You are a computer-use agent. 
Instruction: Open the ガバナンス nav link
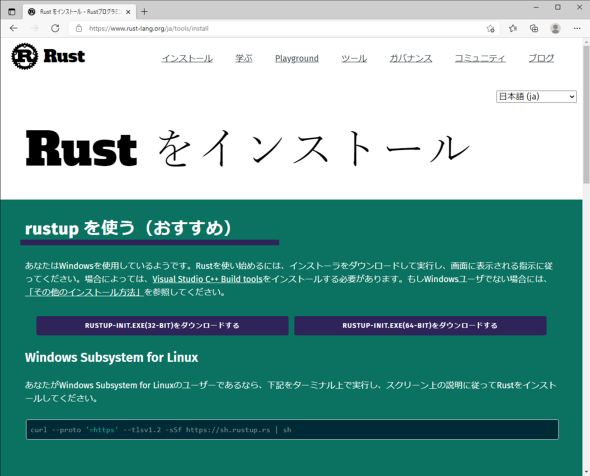[x=411, y=59]
